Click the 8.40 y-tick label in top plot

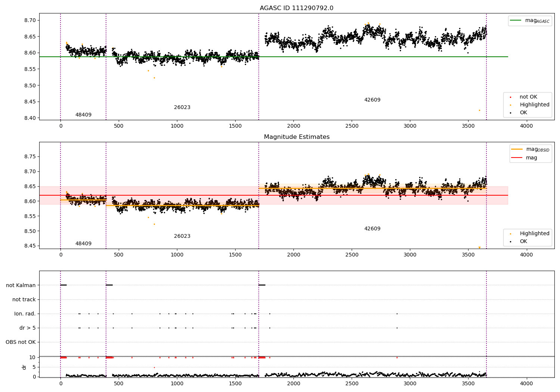point(29,118)
